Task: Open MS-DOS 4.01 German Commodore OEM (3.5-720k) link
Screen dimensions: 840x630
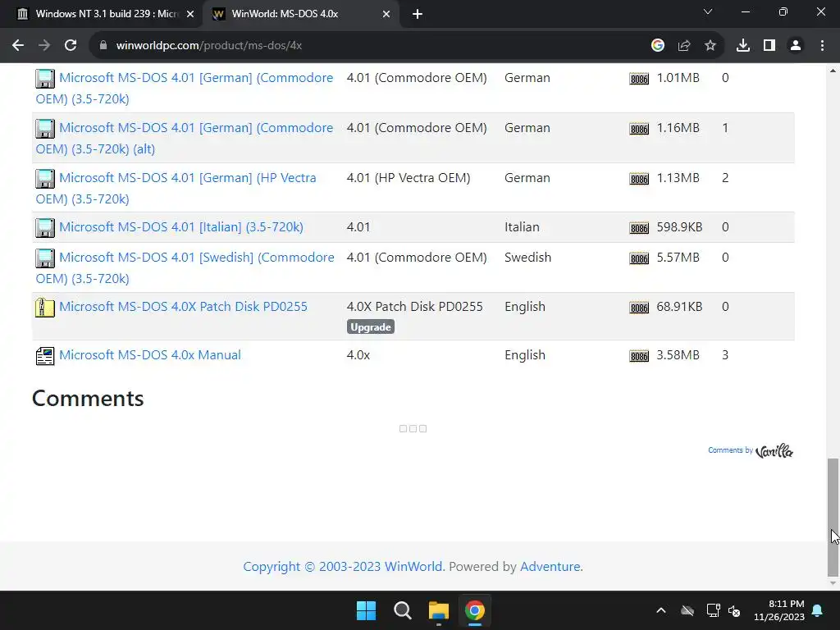Action: [185, 89]
